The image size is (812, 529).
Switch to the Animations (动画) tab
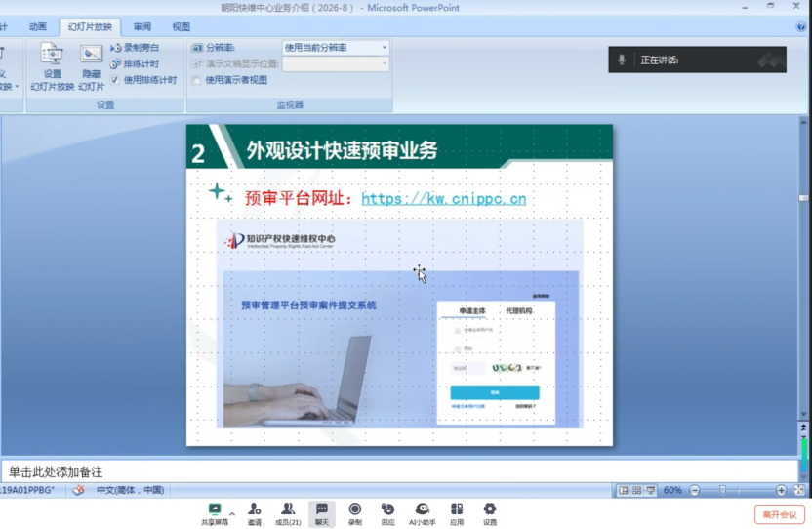38,27
